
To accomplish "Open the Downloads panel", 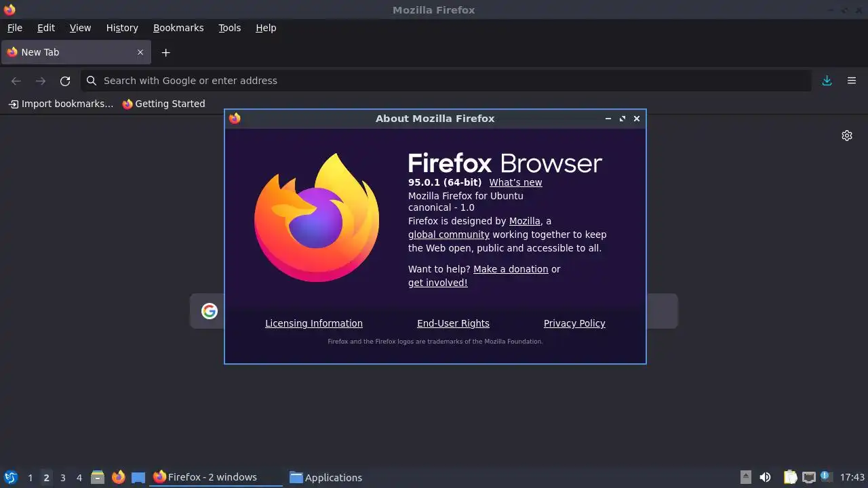I will (827, 81).
